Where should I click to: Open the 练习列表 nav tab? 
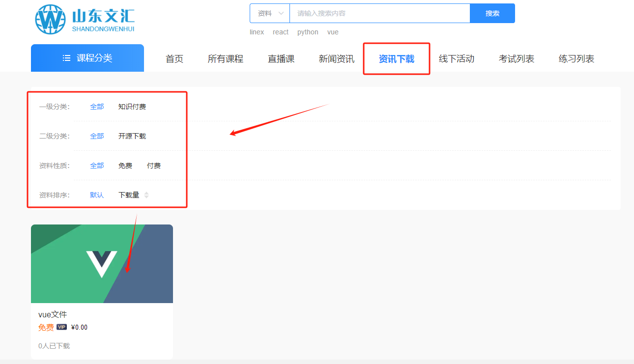click(x=576, y=59)
